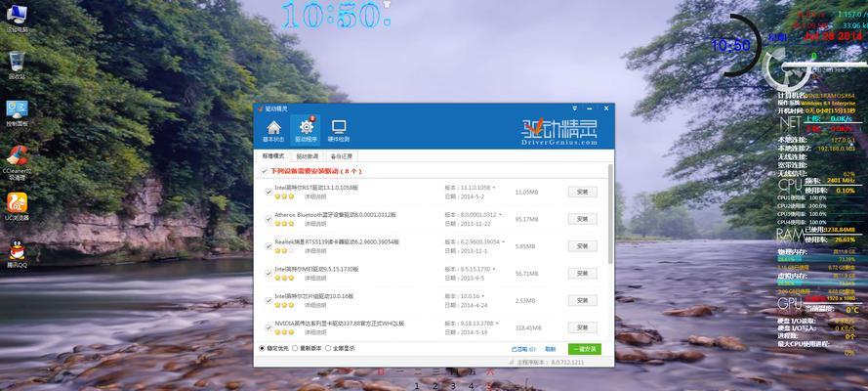Open Driver Genius dropdown menu in title bar
Screen dimensions: 868x391
click(x=575, y=109)
